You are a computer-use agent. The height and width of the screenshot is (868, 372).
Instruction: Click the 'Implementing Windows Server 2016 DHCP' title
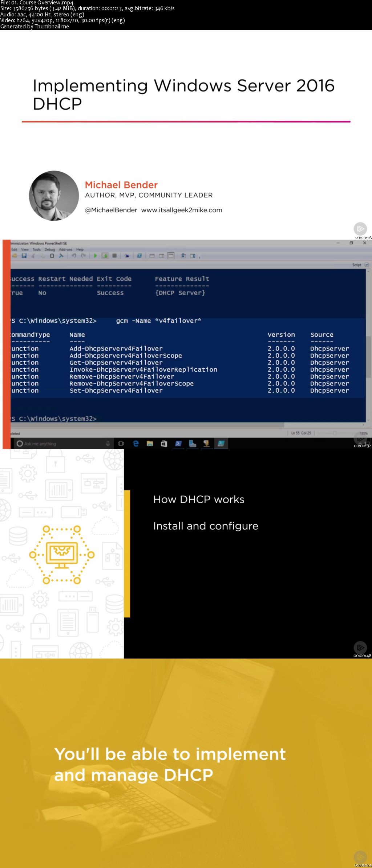click(x=183, y=95)
